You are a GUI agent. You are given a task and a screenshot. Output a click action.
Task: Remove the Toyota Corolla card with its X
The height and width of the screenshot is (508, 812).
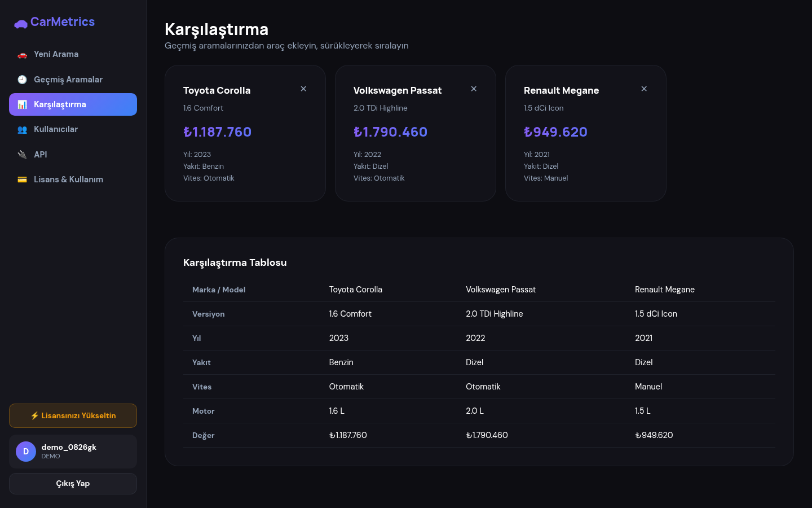[x=303, y=89]
